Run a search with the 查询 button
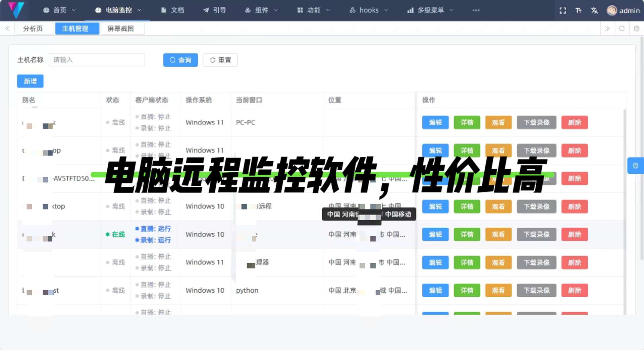The height and width of the screenshot is (350, 644). coord(180,60)
